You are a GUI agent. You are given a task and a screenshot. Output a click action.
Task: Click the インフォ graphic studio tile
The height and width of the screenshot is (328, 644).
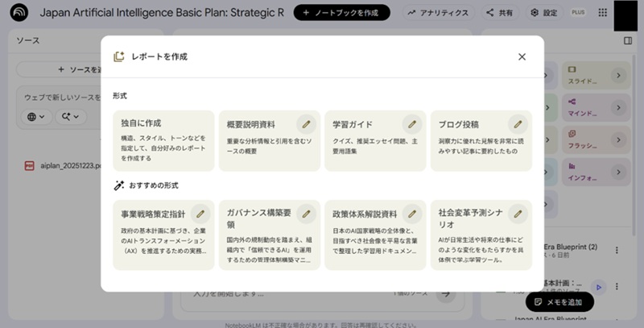click(x=596, y=172)
